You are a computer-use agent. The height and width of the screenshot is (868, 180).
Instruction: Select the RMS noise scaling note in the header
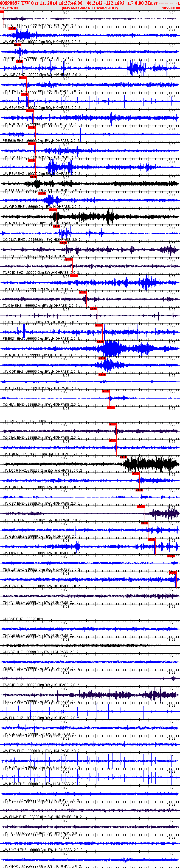(x=90, y=8)
